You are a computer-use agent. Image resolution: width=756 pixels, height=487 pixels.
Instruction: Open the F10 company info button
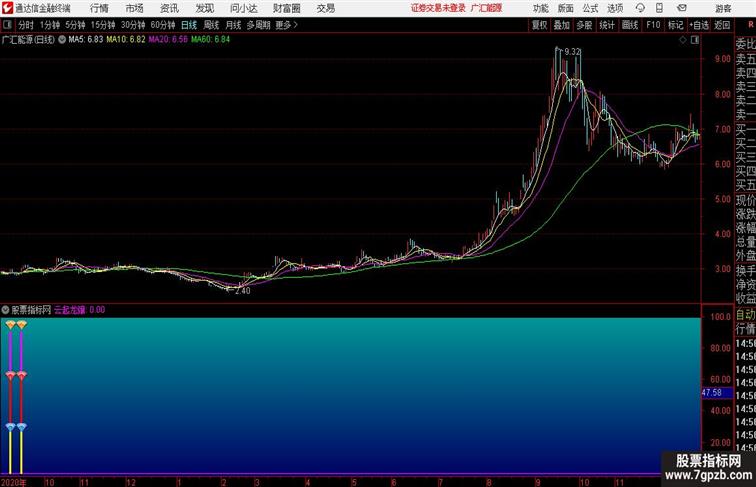tap(653, 25)
